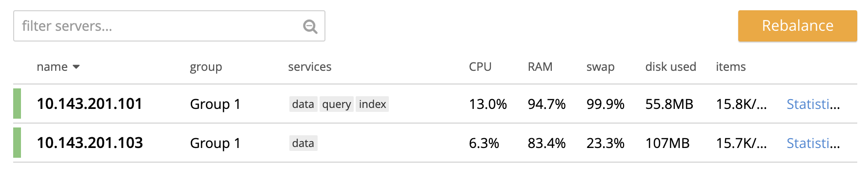Click data service tag on 10.143.201.103

(303, 143)
